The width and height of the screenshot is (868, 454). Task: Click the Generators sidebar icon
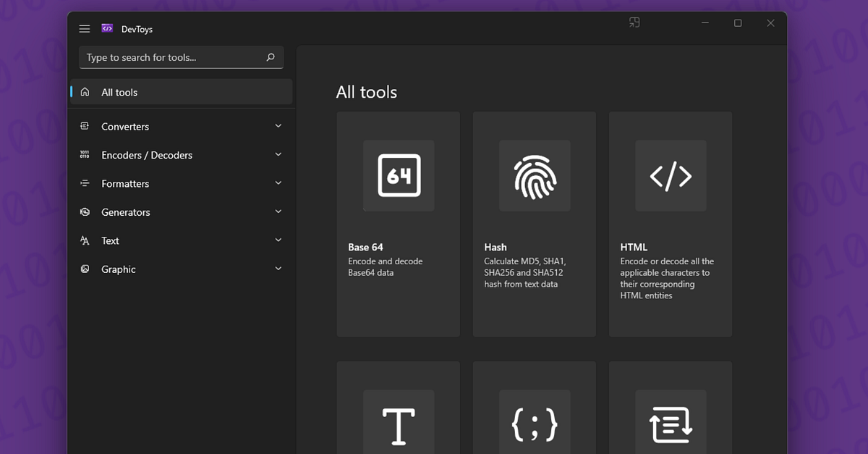[x=85, y=211]
